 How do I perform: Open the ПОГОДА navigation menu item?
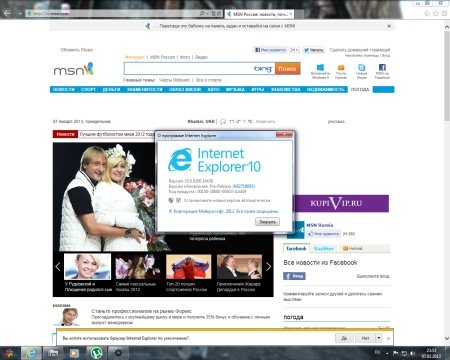360,89
